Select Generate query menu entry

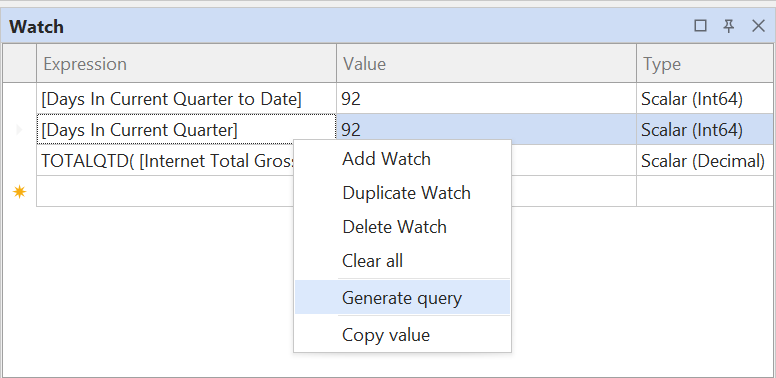pyautogui.click(x=402, y=297)
